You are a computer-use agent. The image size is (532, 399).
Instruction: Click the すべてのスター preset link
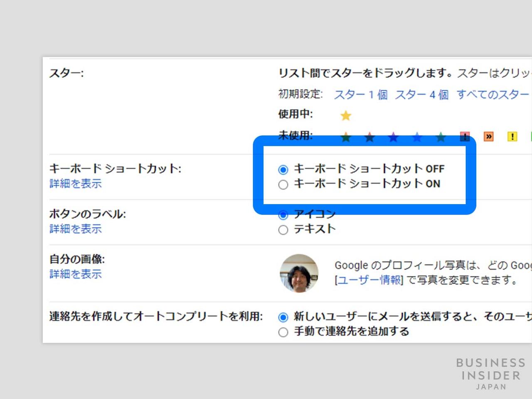[492, 95]
